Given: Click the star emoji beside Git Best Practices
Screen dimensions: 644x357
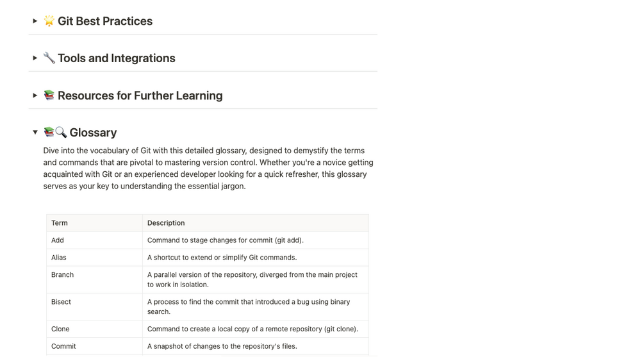Looking at the screenshot, I should click(x=49, y=21).
